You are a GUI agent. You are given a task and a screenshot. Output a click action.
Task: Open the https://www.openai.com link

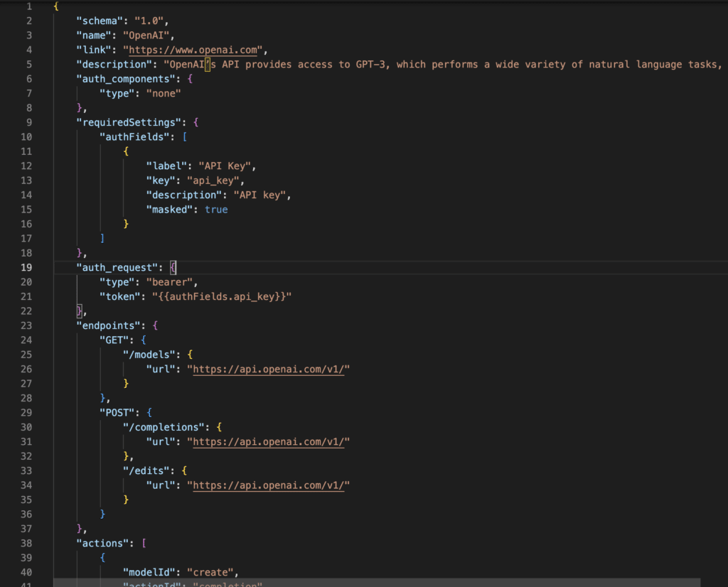click(193, 50)
